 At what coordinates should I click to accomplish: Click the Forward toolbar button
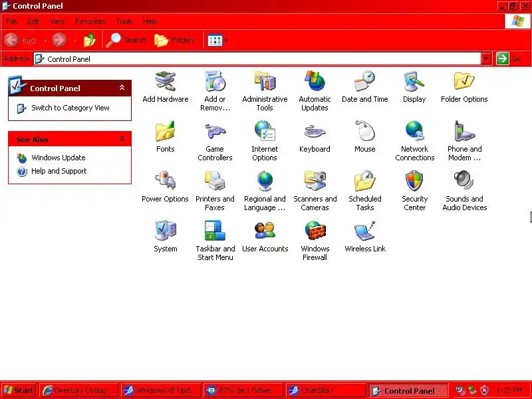click(59, 40)
